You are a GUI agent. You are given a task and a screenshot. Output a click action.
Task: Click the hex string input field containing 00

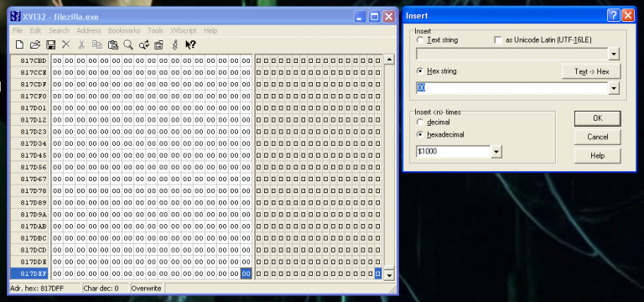(512, 88)
